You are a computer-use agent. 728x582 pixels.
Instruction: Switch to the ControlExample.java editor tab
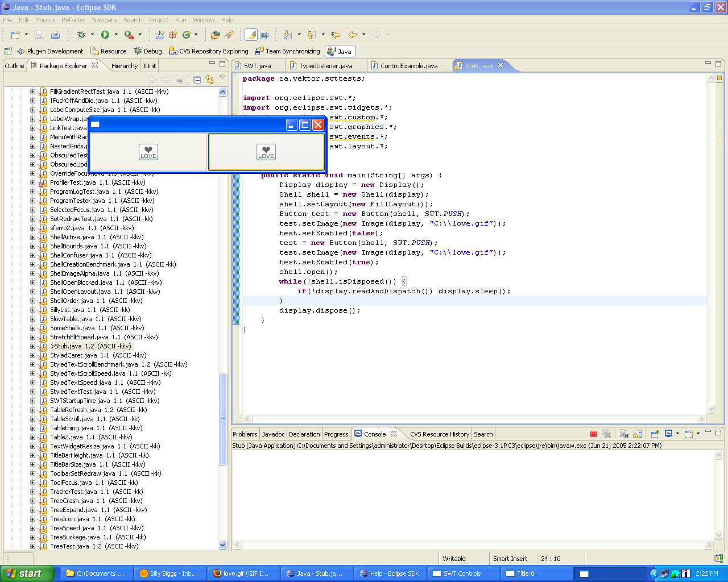coord(409,66)
